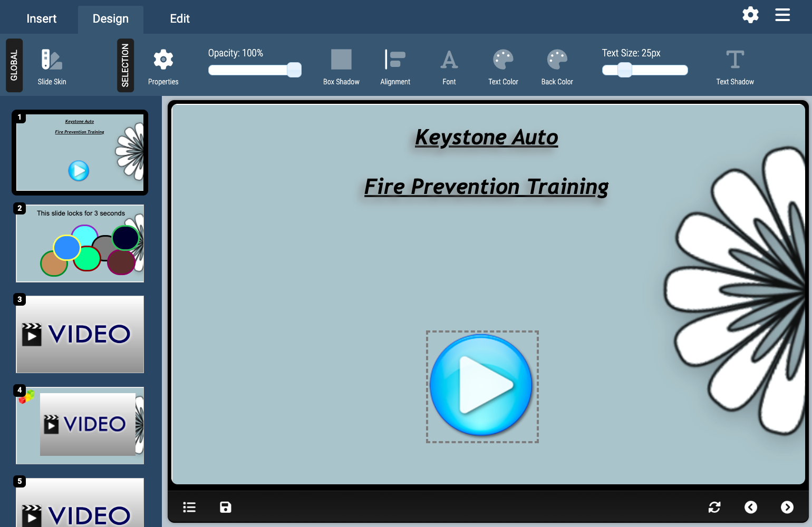Viewport: 812px width, 527px height.
Task: Click the save disk icon
Action: click(x=226, y=507)
